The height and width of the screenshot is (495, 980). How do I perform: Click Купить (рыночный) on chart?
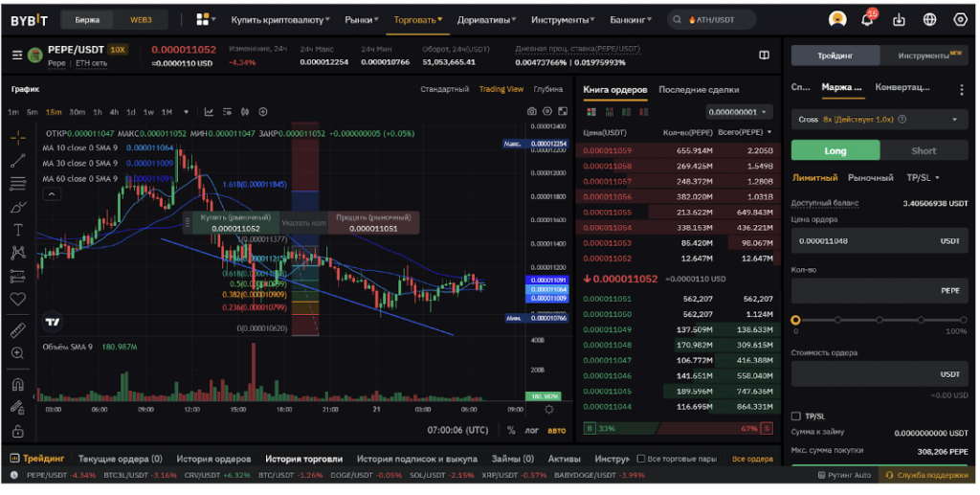[x=235, y=222]
